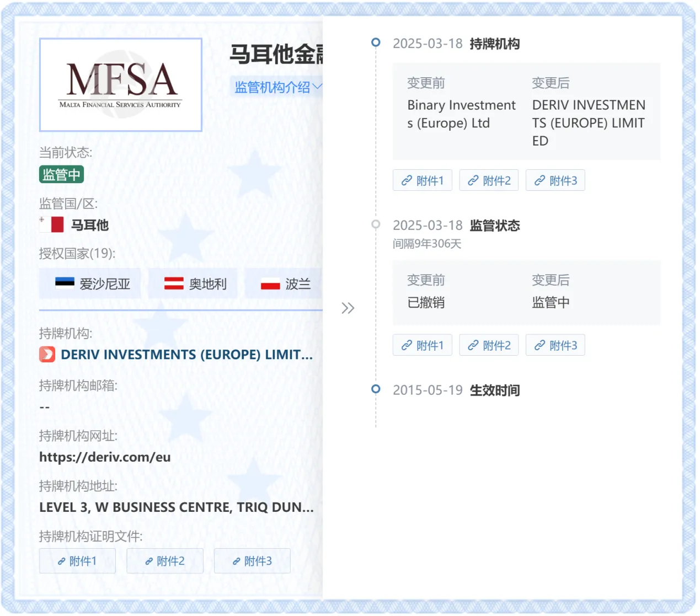Open 附件3 under the 持牌机构 change entry
Screen dimensions: 700x616
(x=555, y=180)
